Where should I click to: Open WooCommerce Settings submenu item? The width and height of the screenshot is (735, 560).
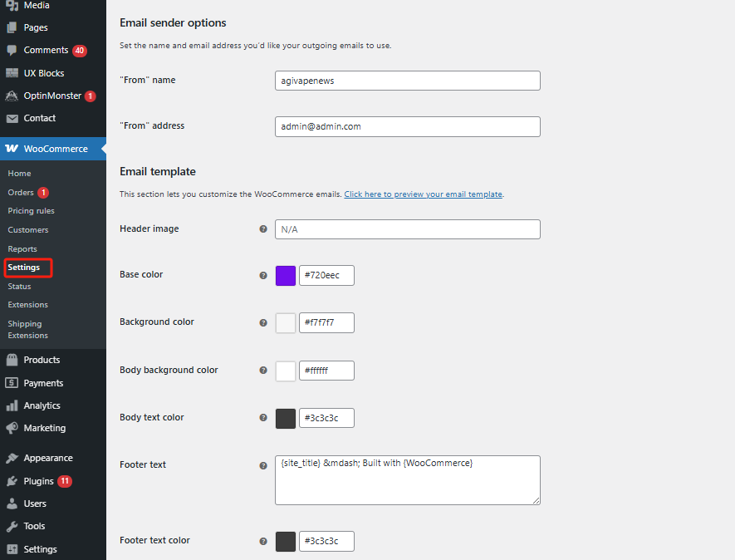[24, 268]
